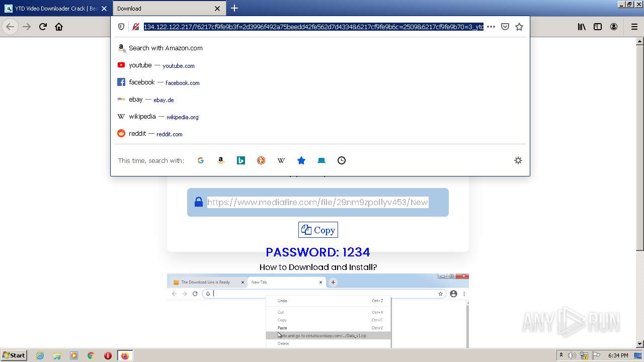Search open tabs icon

[321, 160]
